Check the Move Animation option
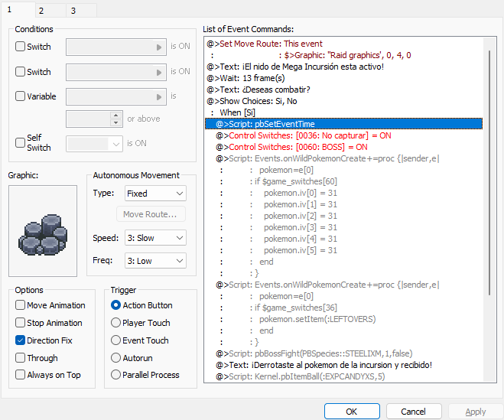 (21, 305)
